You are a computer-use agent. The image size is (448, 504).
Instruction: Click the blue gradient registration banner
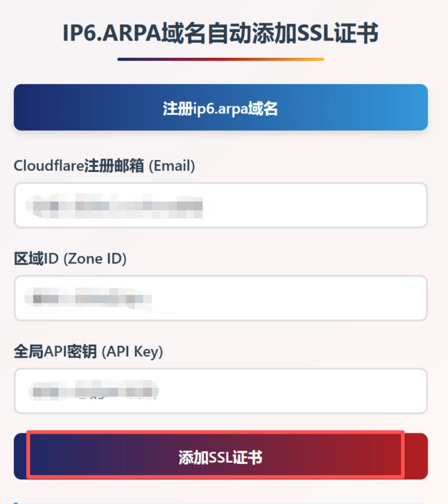pyautogui.click(x=224, y=107)
